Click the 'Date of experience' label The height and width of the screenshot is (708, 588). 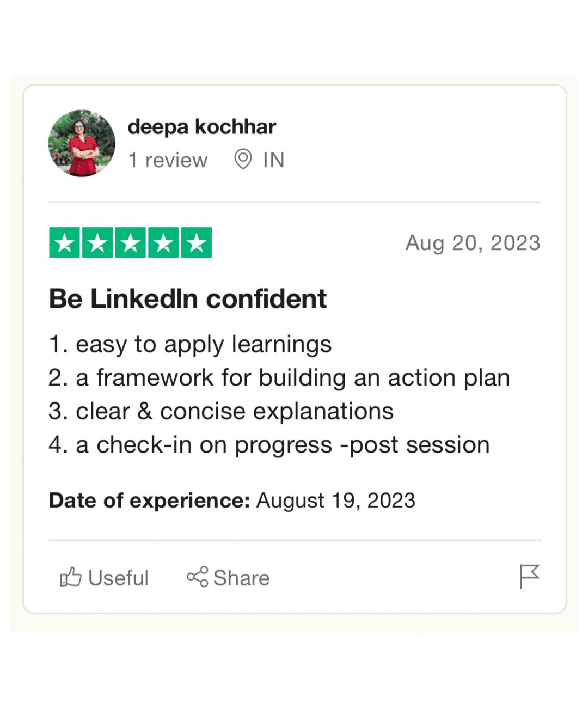coord(149,501)
